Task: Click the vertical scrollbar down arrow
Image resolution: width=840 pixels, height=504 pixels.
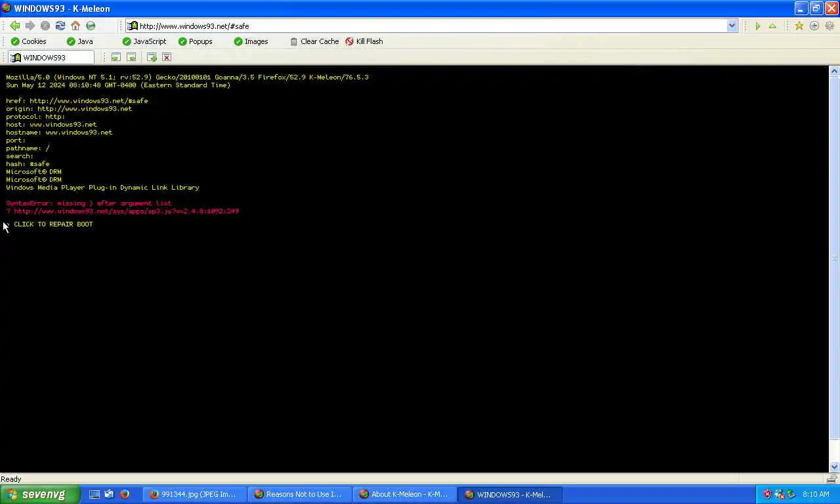Action: pyautogui.click(x=835, y=467)
